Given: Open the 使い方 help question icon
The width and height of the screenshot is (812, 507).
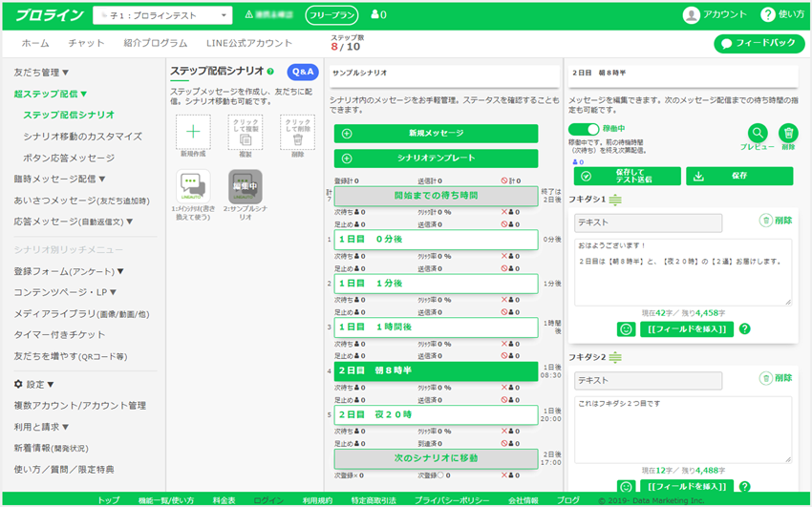Looking at the screenshot, I should (x=767, y=14).
